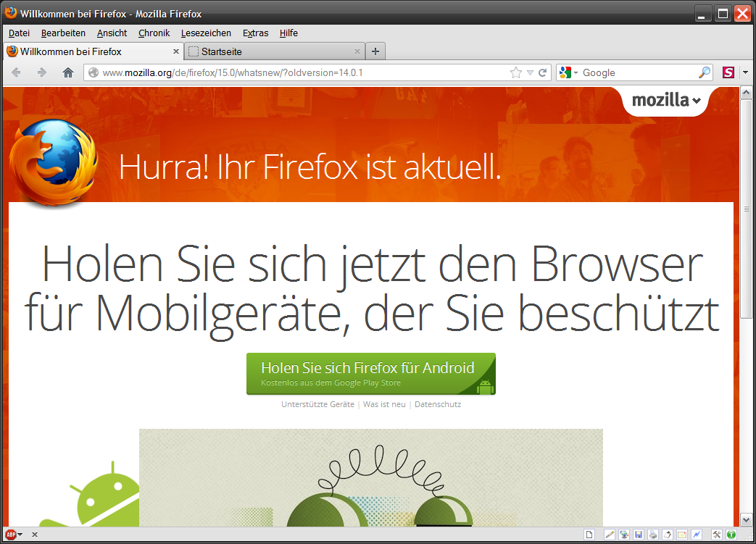Open the Unterstützte Geräte link

(317, 404)
